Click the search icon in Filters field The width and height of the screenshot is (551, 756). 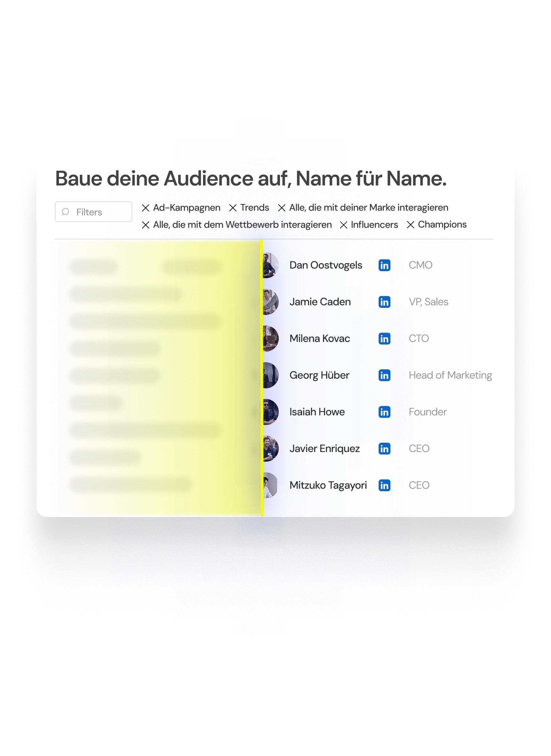[66, 212]
